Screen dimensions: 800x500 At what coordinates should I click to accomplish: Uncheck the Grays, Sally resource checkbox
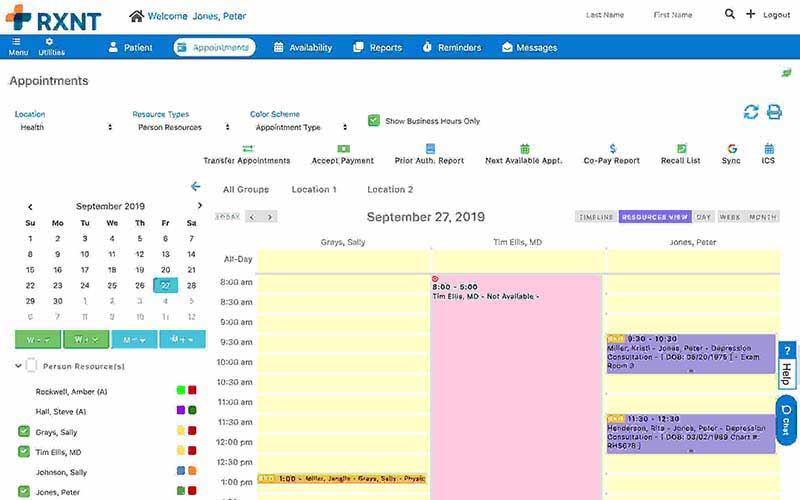click(x=24, y=432)
